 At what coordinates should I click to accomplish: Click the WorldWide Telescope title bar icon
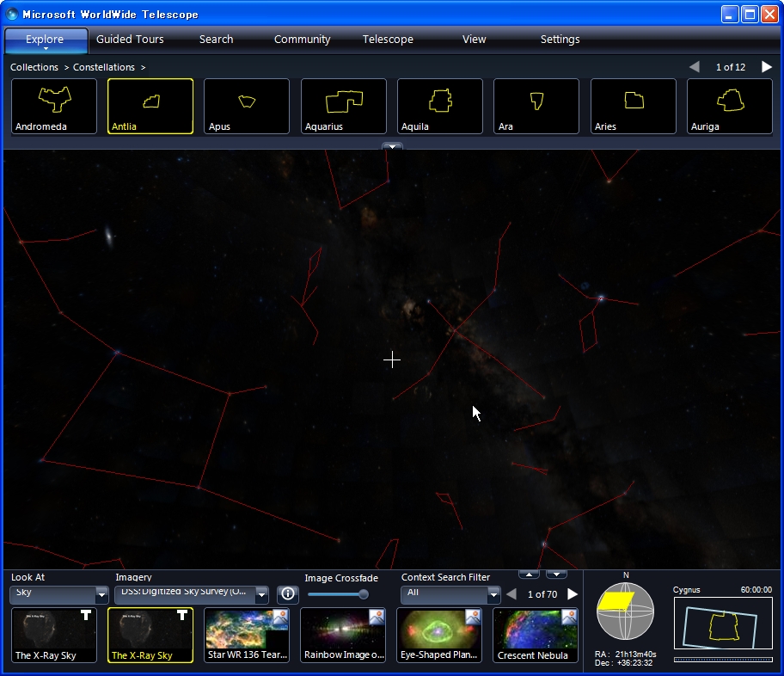point(12,14)
